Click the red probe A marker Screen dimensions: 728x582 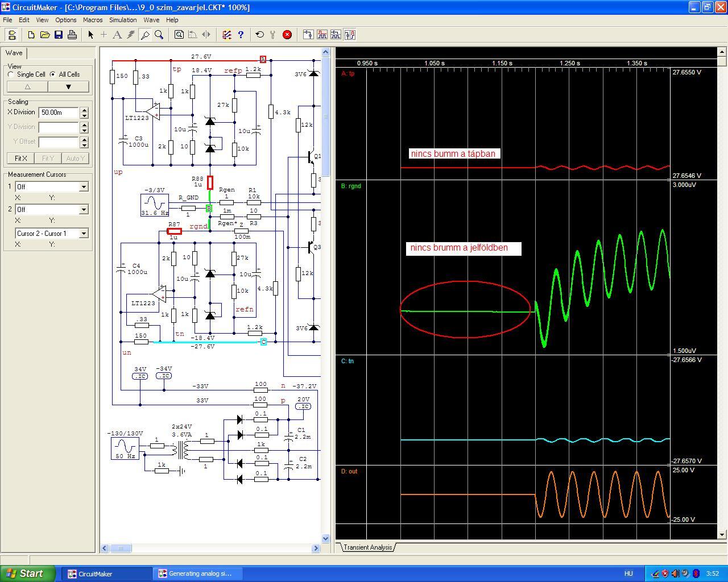[263, 59]
